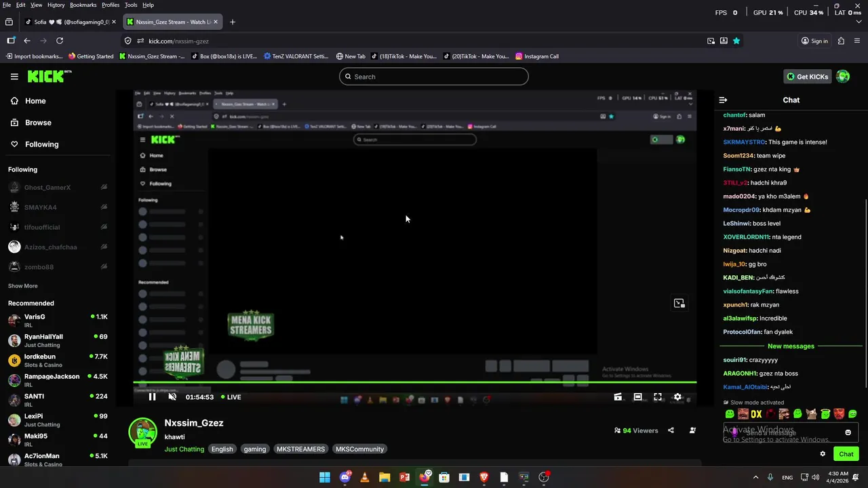Send the yellow OX quick emote

(756, 414)
